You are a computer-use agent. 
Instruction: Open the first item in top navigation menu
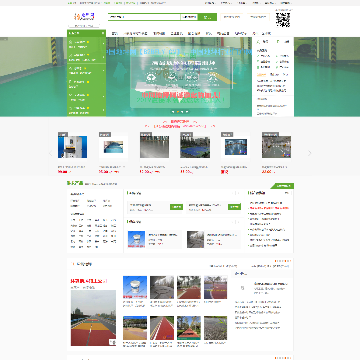pos(115,33)
